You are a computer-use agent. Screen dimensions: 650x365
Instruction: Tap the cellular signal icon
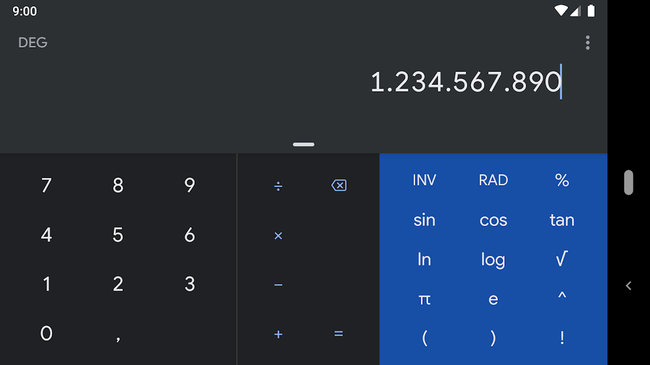pyautogui.click(x=575, y=11)
